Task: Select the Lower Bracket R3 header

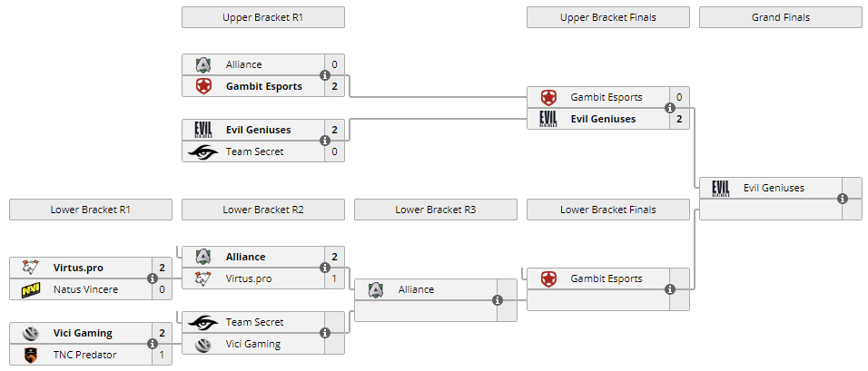Action: point(436,210)
